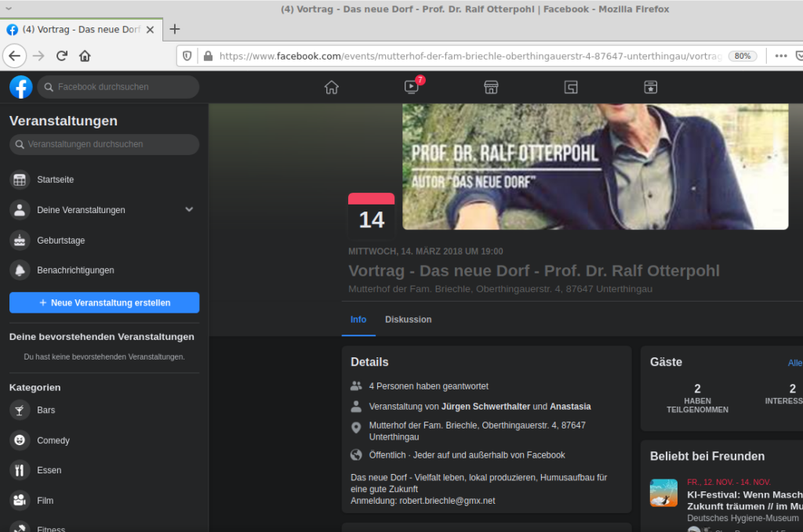Click the 14 date calendar badge

click(371, 215)
